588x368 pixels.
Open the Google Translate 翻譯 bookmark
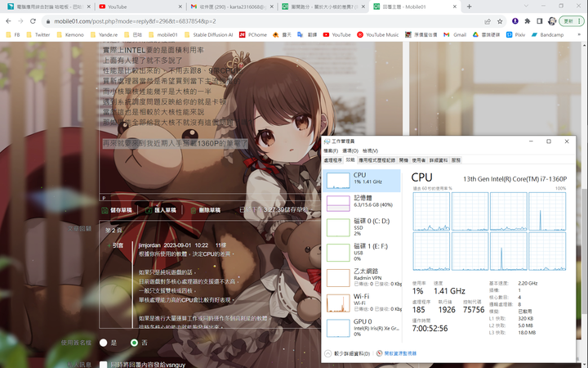click(x=307, y=34)
